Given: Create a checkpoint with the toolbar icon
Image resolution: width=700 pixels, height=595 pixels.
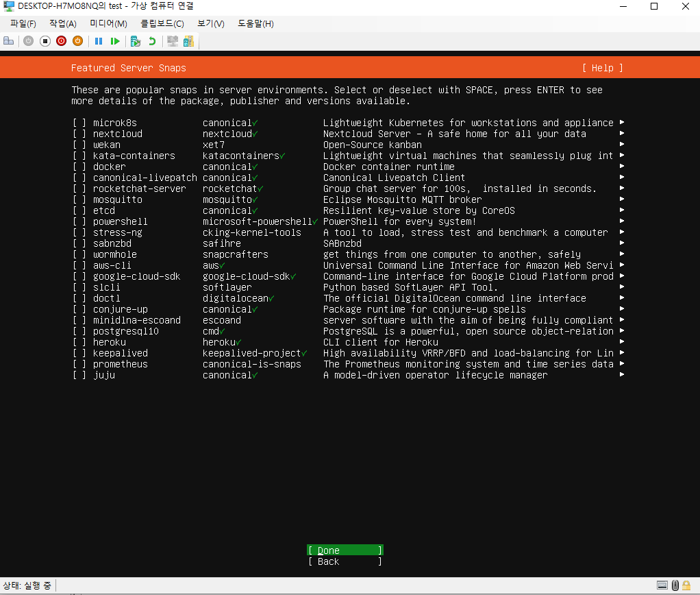Looking at the screenshot, I should (135, 41).
